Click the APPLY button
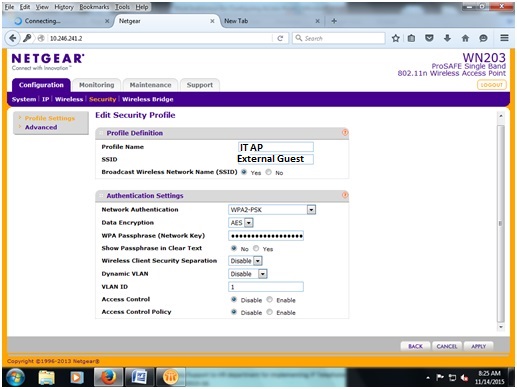The image size is (517, 389). pos(478,346)
